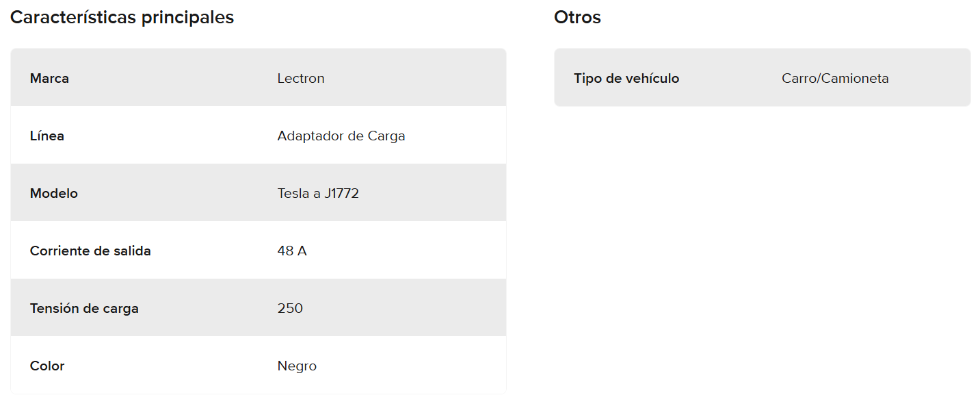Screen dimensions: 980x406
Task: Select the Marca label
Action: pos(49,78)
